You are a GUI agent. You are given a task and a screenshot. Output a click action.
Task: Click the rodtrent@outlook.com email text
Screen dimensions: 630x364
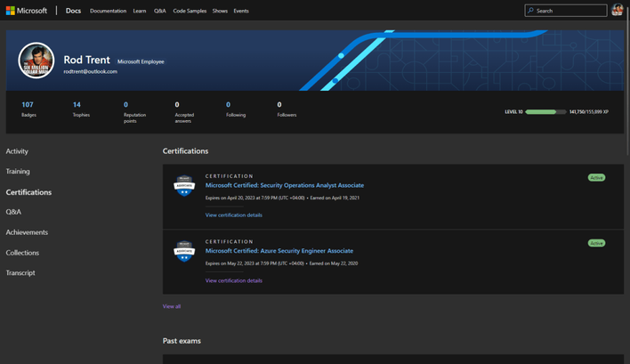tap(91, 71)
